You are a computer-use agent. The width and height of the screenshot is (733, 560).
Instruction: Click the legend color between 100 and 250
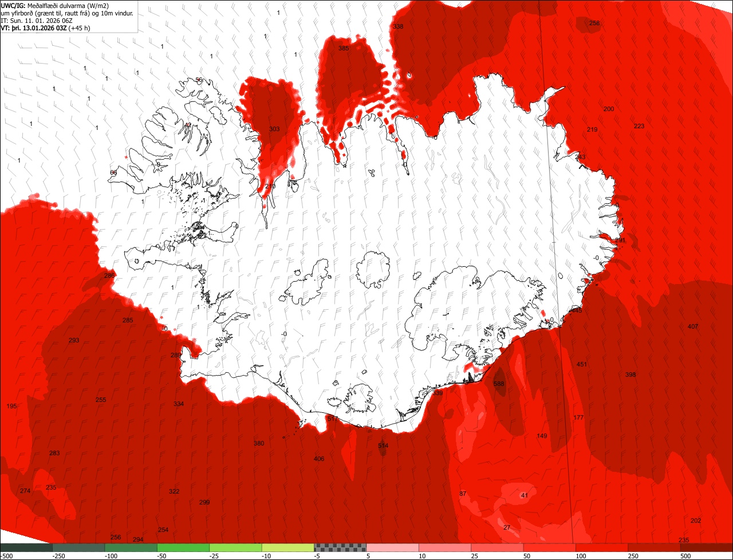pyautogui.click(x=602, y=547)
